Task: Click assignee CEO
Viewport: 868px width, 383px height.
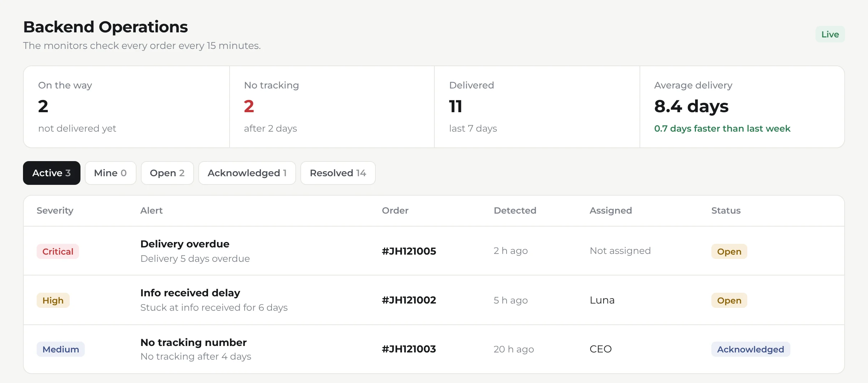Action: pos(601,349)
